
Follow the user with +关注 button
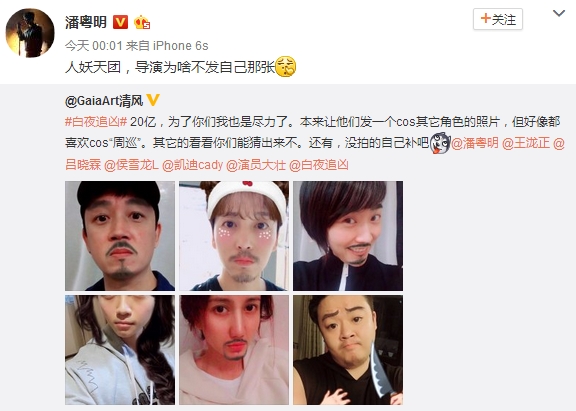tap(498, 19)
